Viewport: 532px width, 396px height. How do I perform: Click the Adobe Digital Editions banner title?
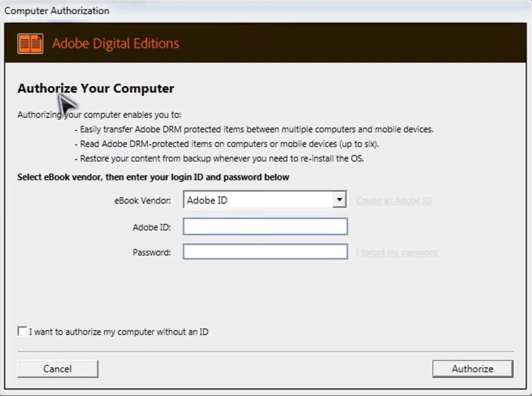116,43
